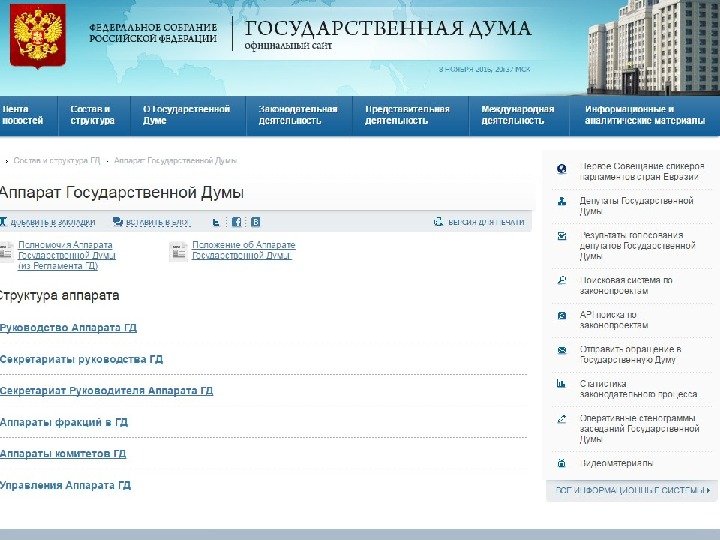
Task: Open 'Секретариат Руководителя Аппарата ГД' link
Action: (107, 391)
